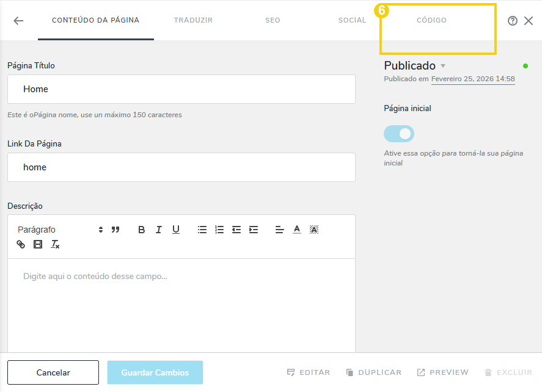Viewport: 542px width, 392px height.
Task: Select the TRADUZIR tab
Action: [x=193, y=20]
